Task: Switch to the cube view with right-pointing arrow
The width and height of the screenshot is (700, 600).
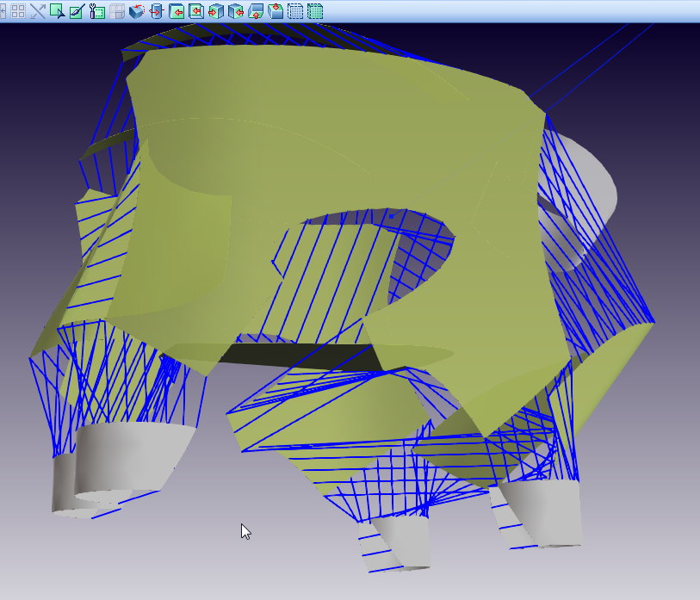Action: [x=216, y=11]
